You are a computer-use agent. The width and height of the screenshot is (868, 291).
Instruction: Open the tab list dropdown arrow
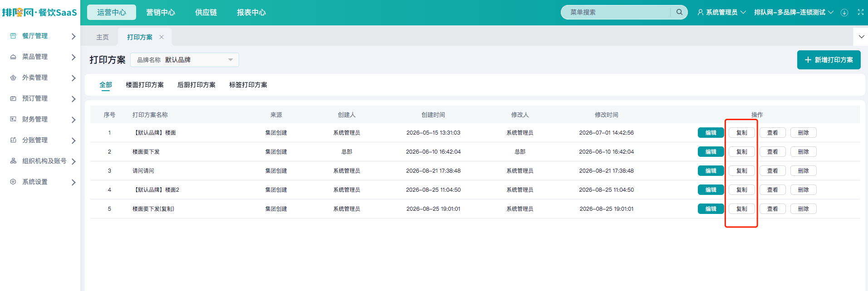click(861, 37)
